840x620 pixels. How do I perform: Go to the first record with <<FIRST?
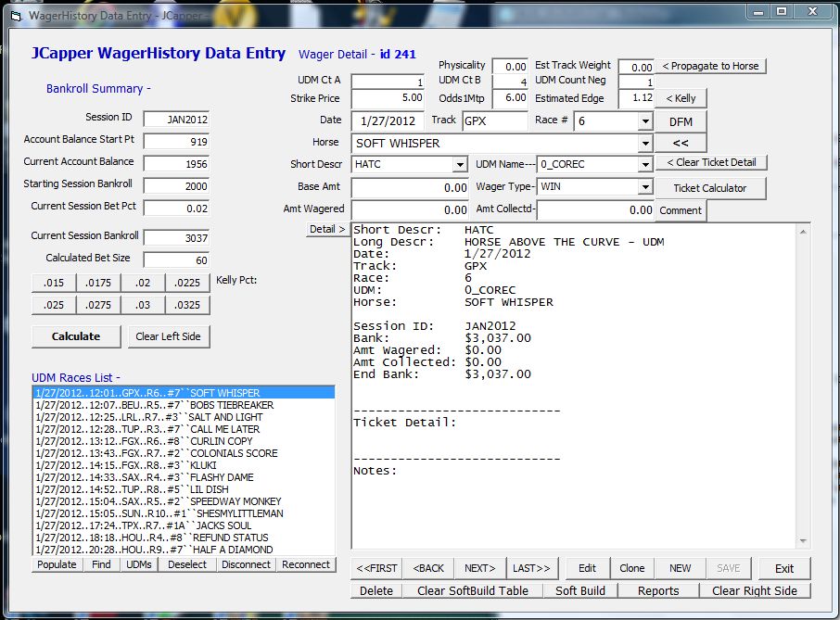(x=376, y=568)
